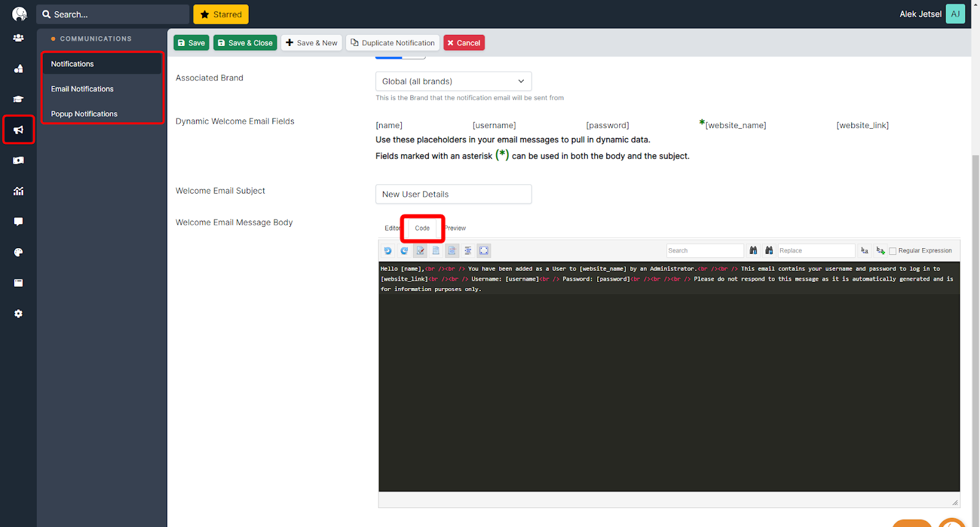This screenshot has width=980, height=527.
Task: Click the Replace input field
Action: click(x=816, y=251)
